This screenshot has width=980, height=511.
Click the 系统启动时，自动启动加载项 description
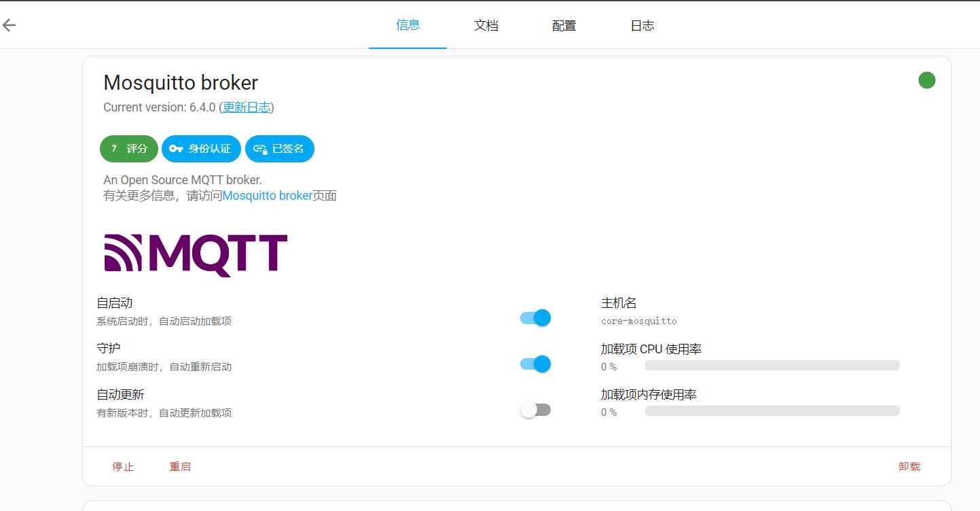pos(164,321)
